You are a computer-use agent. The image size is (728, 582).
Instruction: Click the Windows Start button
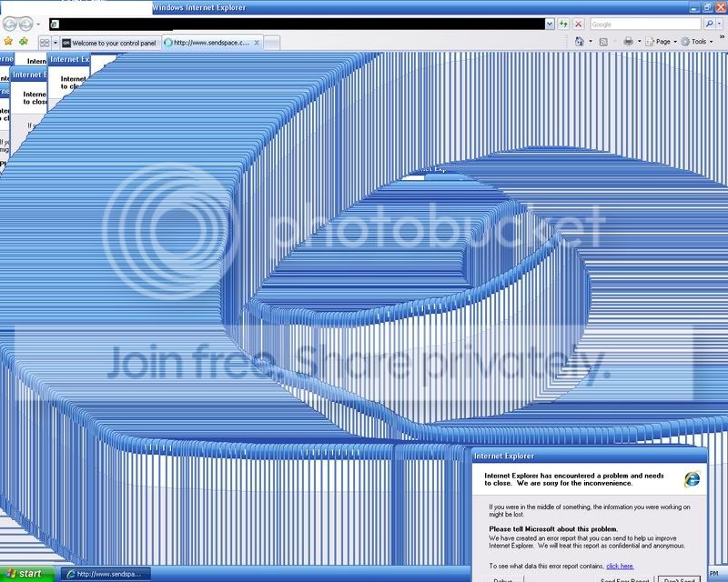[x=27, y=574]
